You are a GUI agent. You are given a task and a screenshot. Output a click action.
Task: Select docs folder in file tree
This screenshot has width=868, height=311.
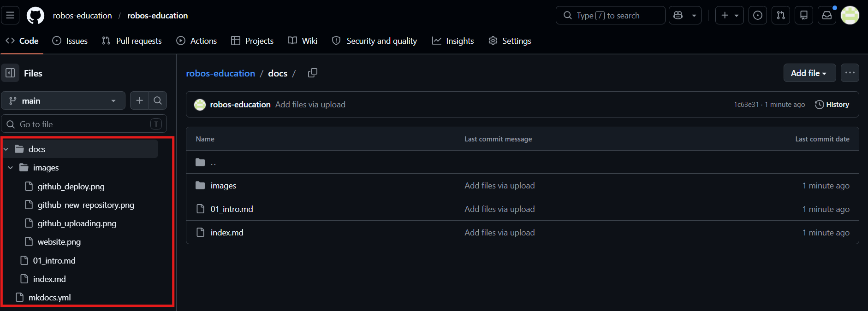tap(37, 149)
